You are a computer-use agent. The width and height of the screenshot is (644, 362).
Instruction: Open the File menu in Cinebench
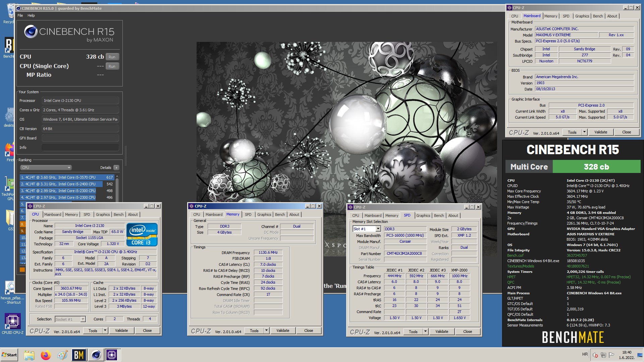pyautogui.click(x=20, y=15)
